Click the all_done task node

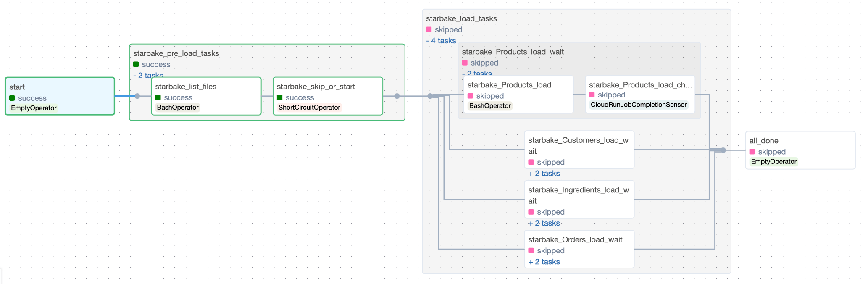800,150
